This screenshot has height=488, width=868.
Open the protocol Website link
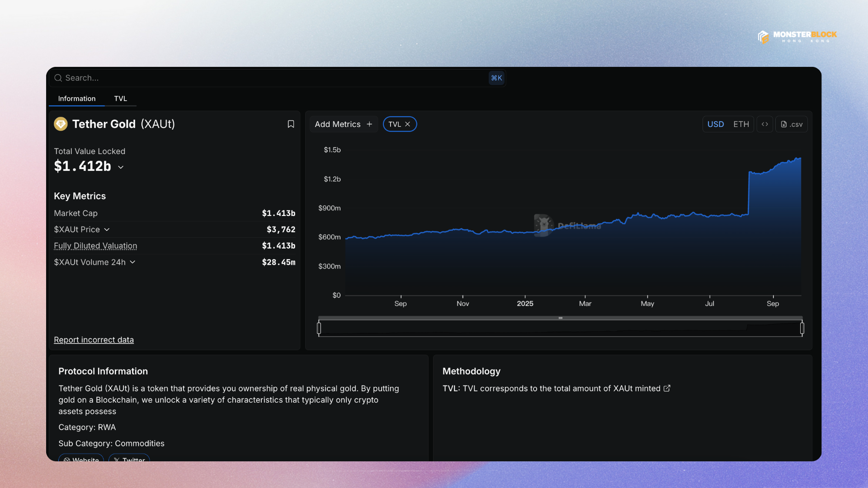(x=81, y=459)
